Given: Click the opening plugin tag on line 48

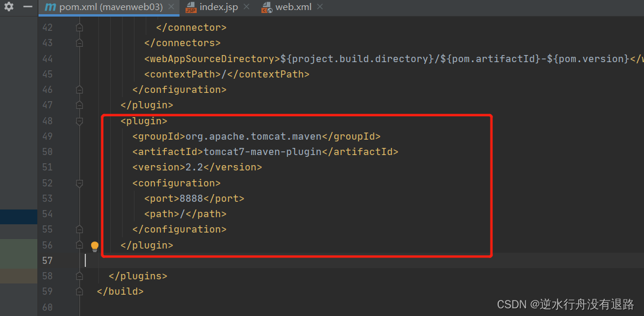Looking at the screenshot, I should pos(144,121).
